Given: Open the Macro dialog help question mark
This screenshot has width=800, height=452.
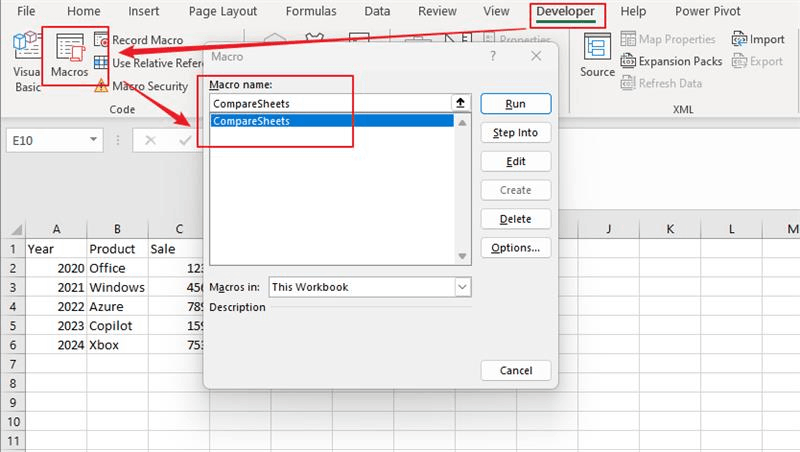Looking at the screenshot, I should [x=493, y=56].
